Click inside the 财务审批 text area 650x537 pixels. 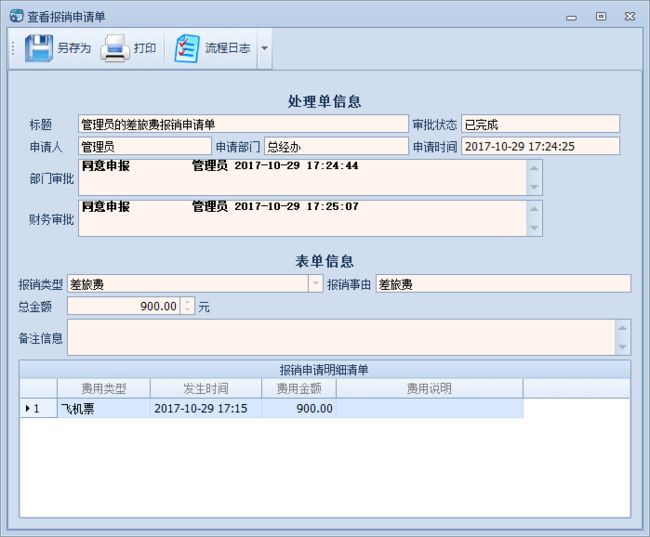tap(302, 219)
